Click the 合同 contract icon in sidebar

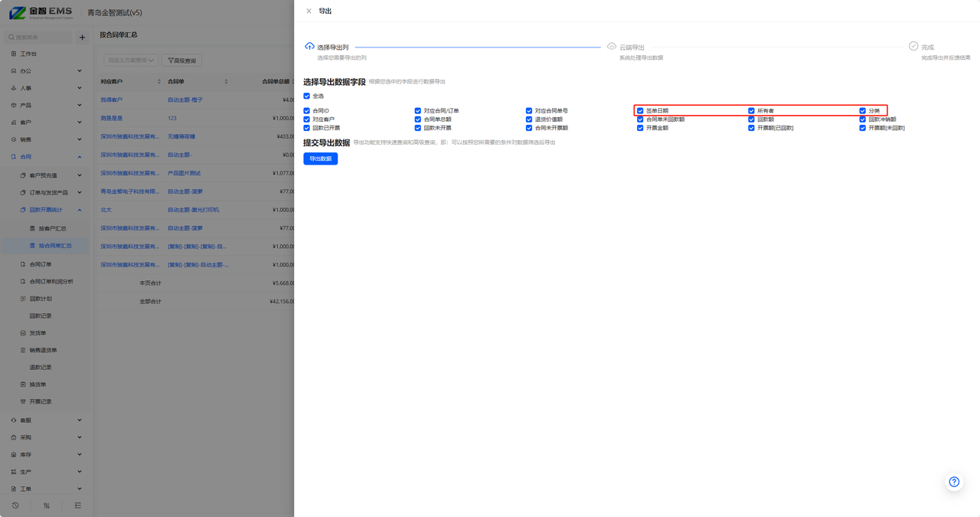tap(14, 157)
